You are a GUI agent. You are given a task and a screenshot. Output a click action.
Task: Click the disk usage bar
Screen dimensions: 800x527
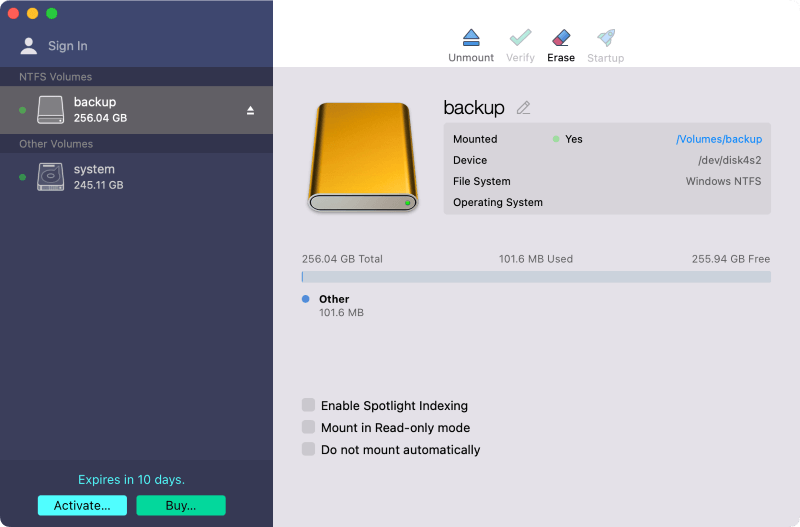coord(536,277)
